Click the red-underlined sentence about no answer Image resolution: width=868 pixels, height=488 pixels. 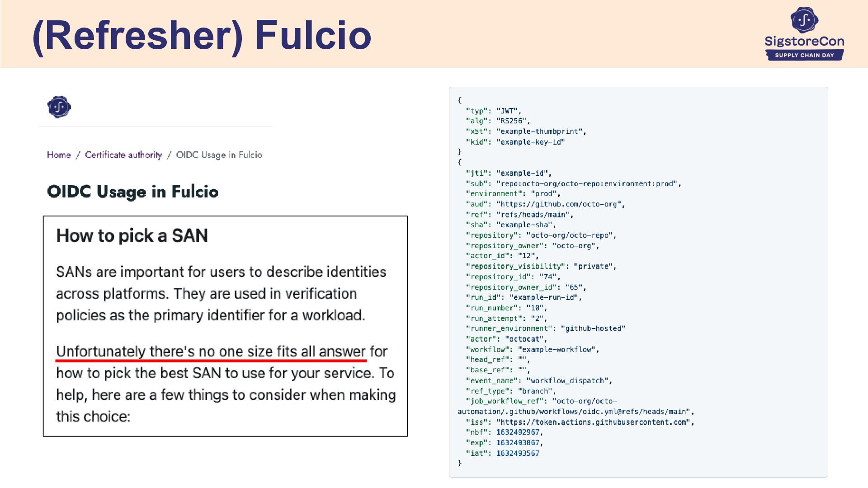click(211, 352)
